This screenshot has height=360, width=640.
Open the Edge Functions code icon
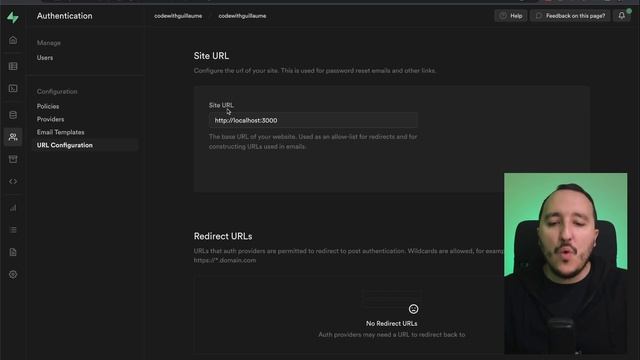point(13,181)
